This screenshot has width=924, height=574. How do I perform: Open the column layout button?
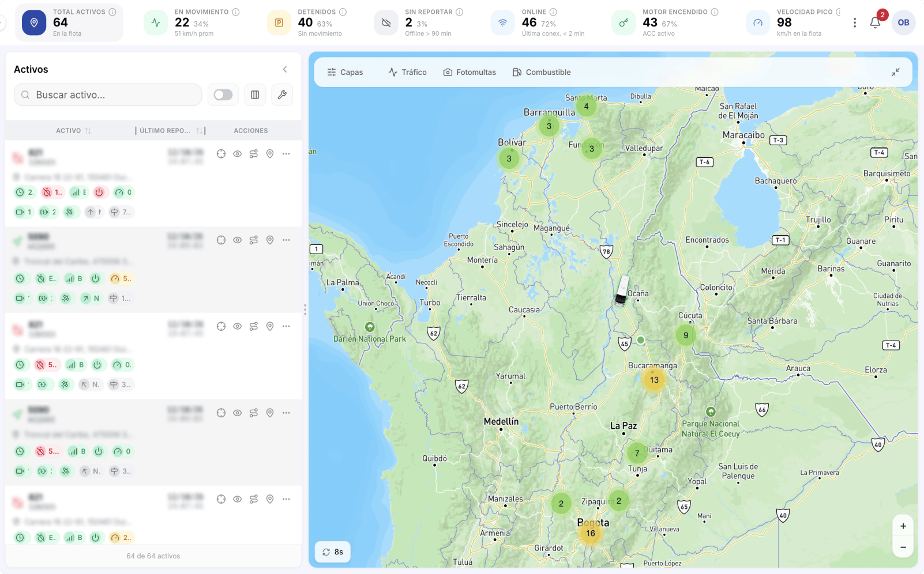[x=255, y=95]
